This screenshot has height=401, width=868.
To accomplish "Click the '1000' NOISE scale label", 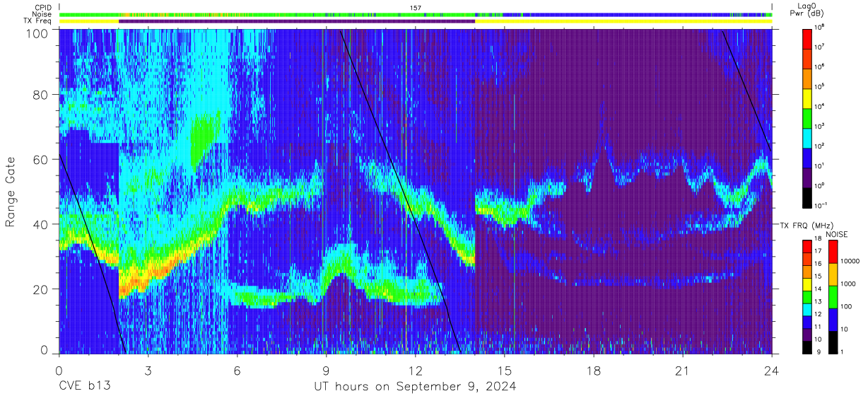I will click(849, 284).
